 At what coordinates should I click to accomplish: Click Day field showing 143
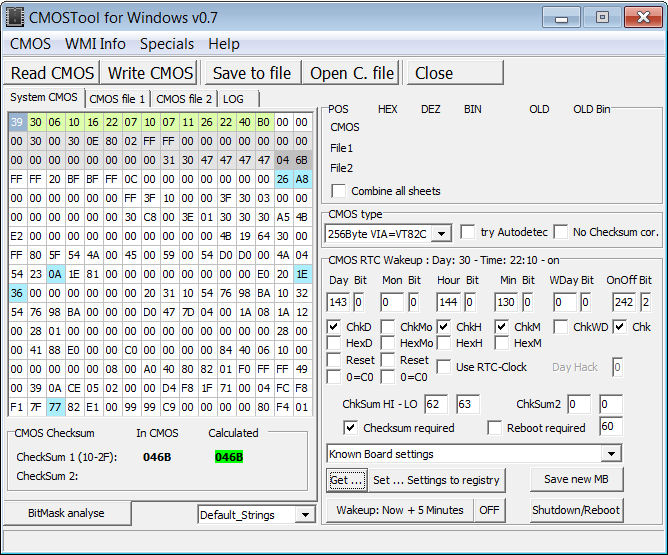[338, 302]
